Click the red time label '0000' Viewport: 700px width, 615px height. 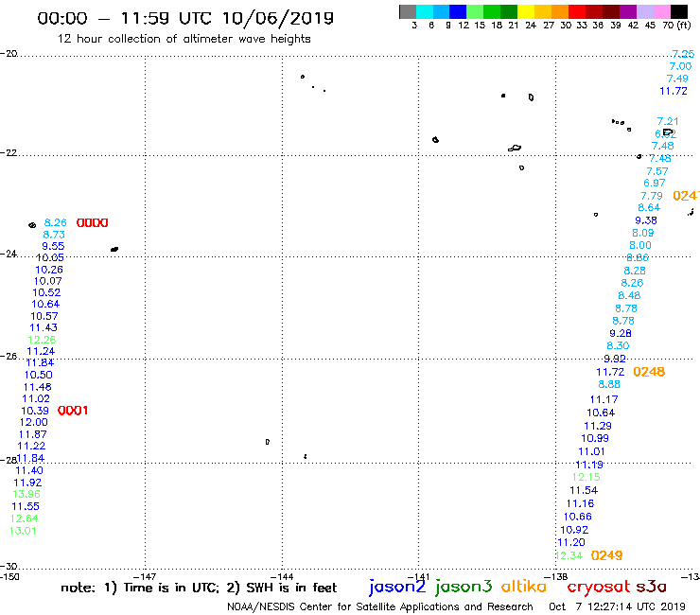click(x=93, y=223)
